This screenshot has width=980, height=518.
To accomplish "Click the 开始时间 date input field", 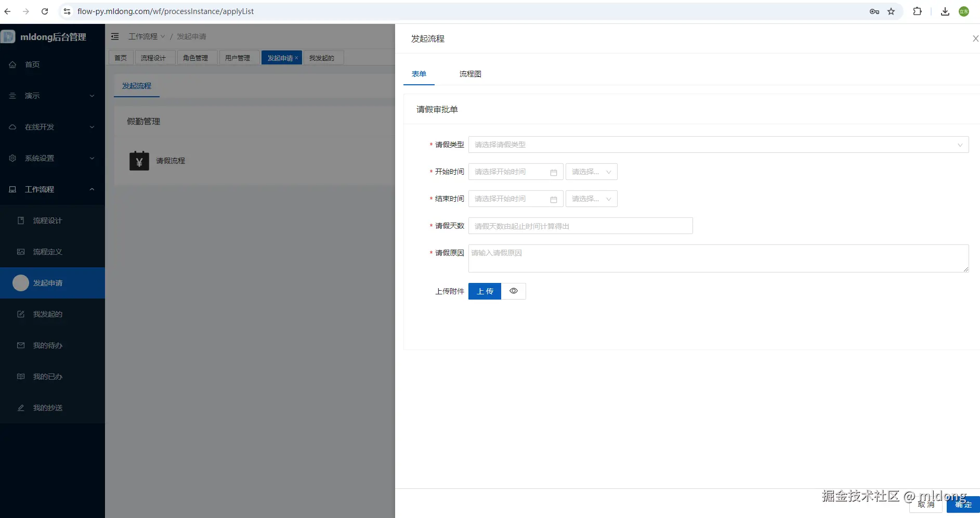I will [516, 172].
